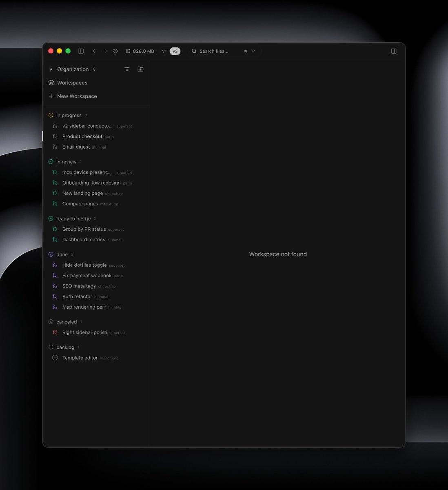Click the in progress status icon

(x=51, y=116)
